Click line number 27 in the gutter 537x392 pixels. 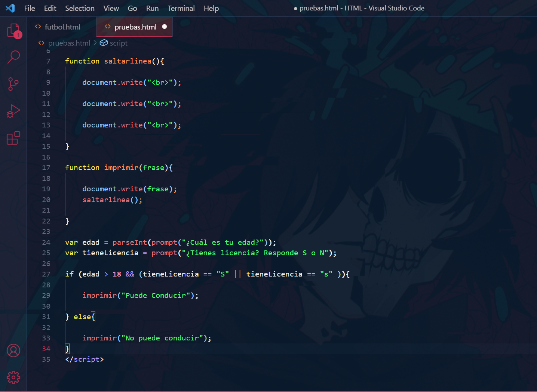click(x=46, y=274)
